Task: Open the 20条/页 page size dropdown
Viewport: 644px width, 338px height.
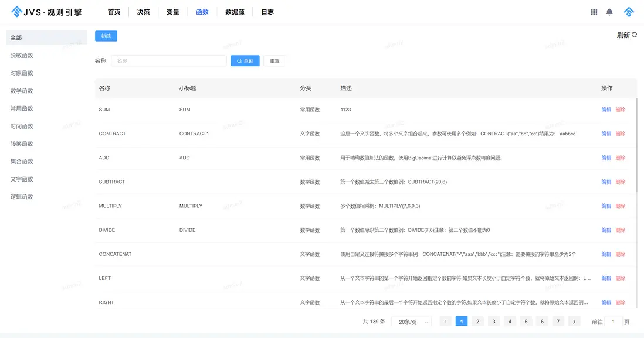Action: [x=411, y=321]
